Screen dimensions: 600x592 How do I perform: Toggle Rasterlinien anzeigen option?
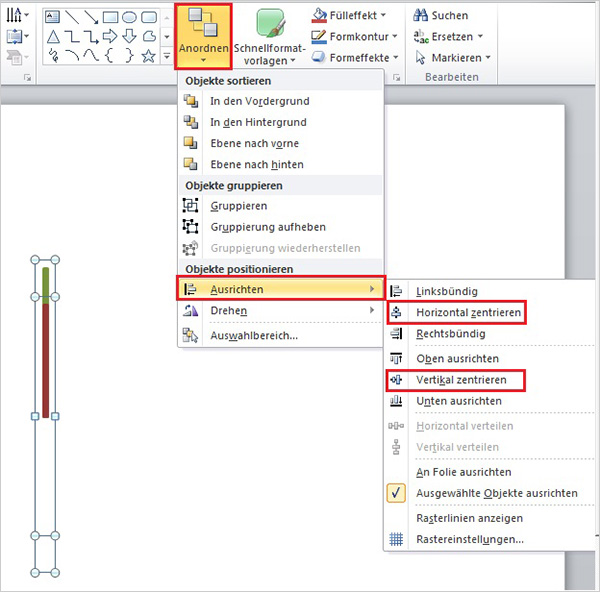pos(469,518)
